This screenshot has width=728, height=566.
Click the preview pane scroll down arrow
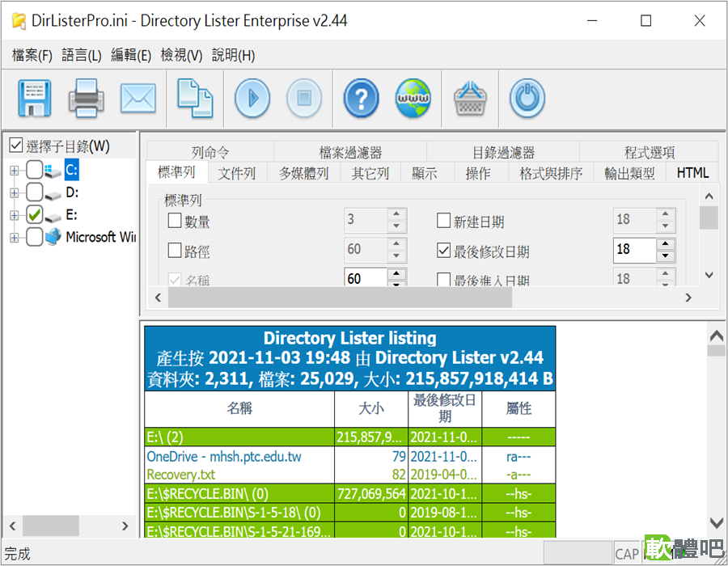pyautogui.click(x=717, y=523)
